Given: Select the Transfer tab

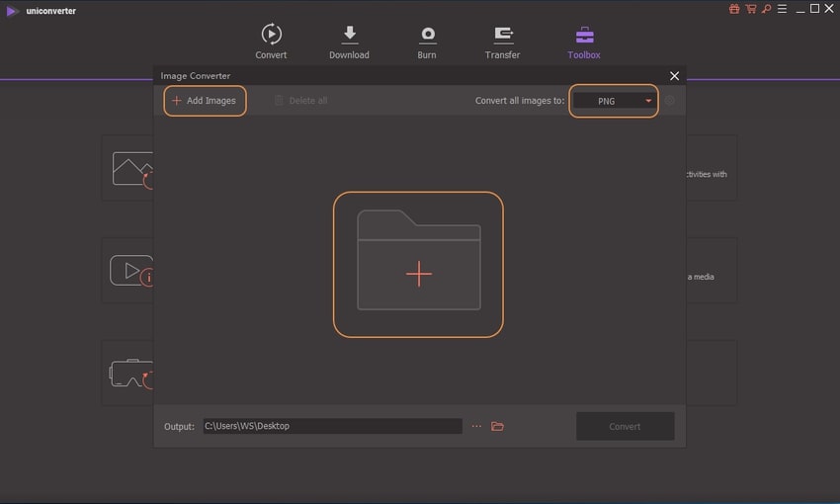Looking at the screenshot, I should (x=502, y=42).
